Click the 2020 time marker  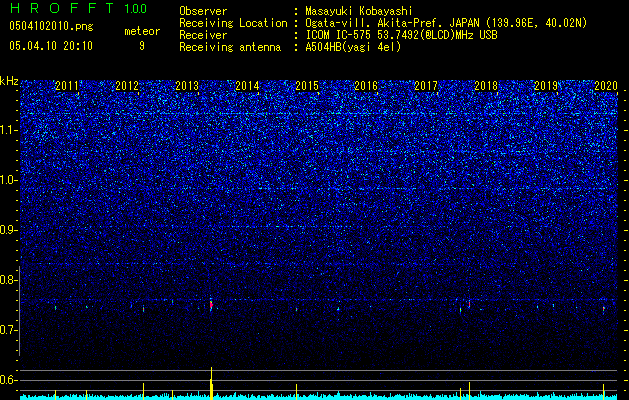[x=606, y=86]
